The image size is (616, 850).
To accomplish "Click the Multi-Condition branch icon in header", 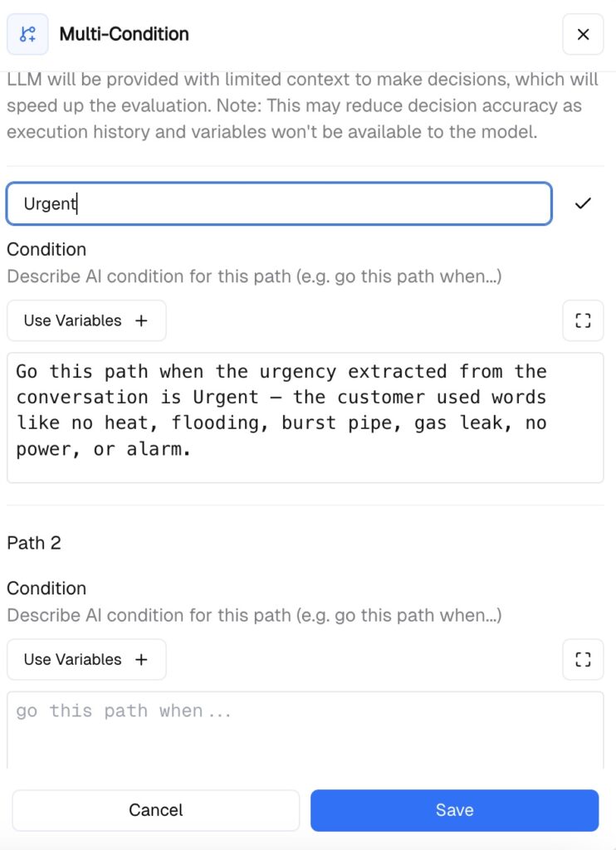I will point(27,34).
